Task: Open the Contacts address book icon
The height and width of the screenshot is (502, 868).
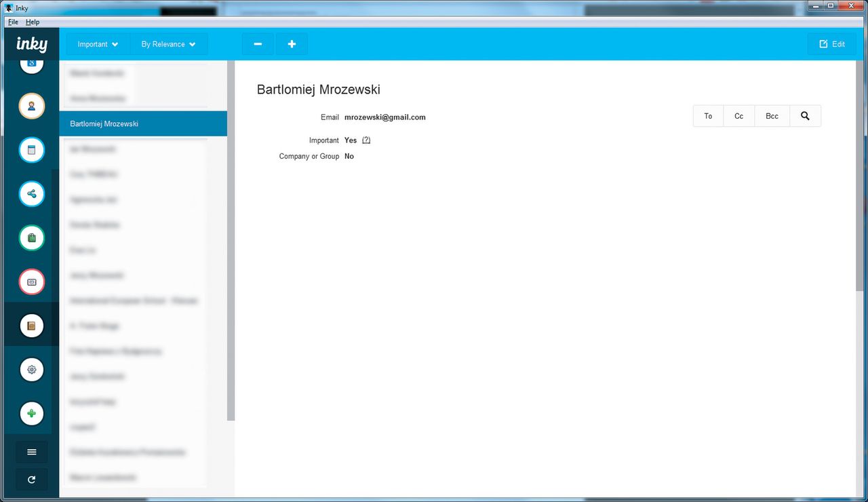Action: [x=31, y=326]
